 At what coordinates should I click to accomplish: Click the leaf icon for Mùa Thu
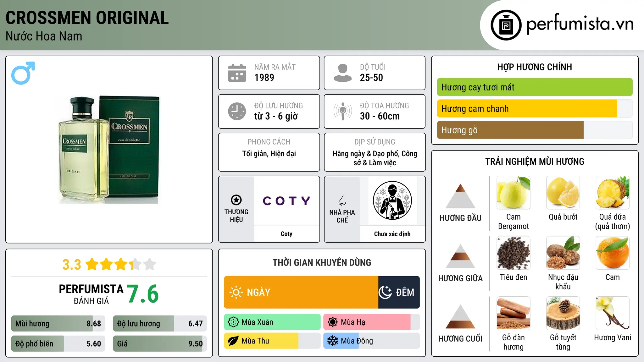click(233, 341)
